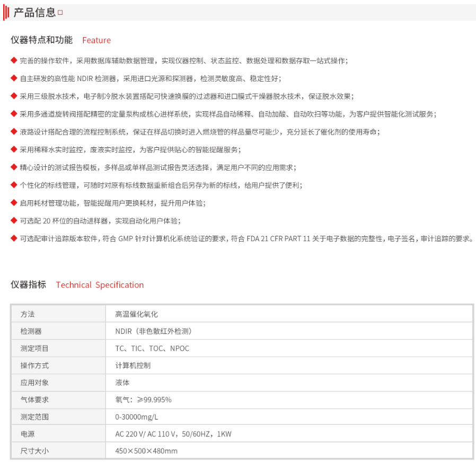Select the NDIR（非色散红外检测）cell

(x=153, y=331)
